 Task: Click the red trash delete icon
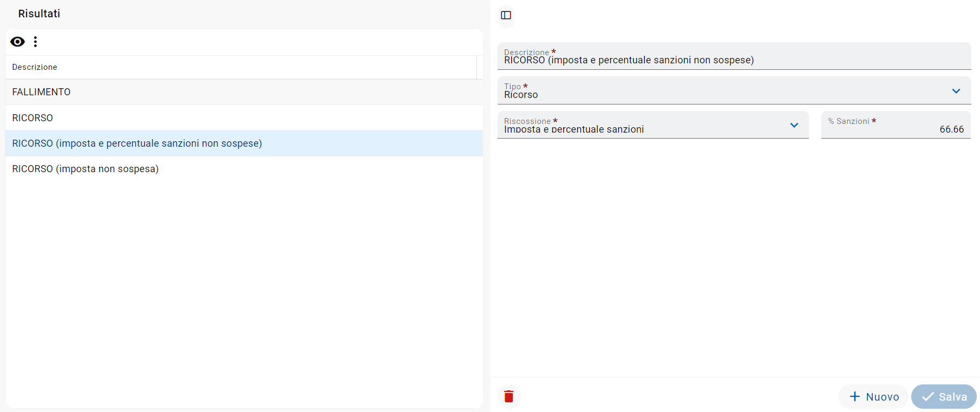(x=509, y=396)
